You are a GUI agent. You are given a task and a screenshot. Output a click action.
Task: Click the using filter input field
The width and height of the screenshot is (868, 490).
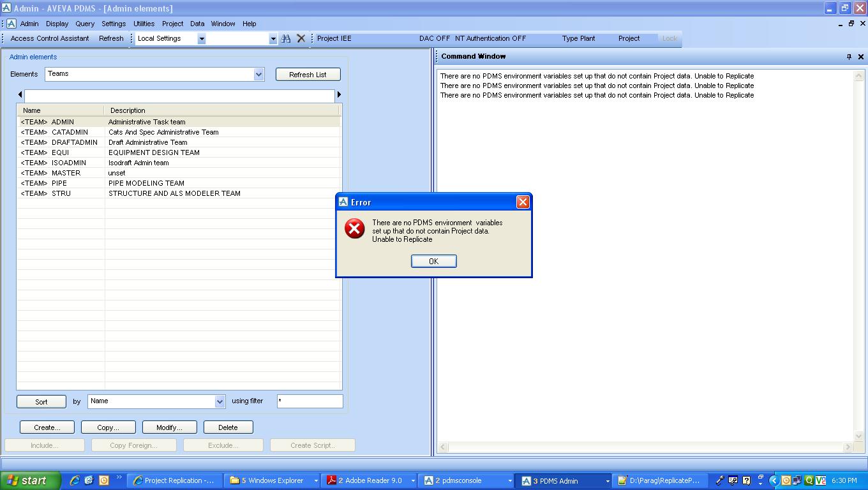310,401
